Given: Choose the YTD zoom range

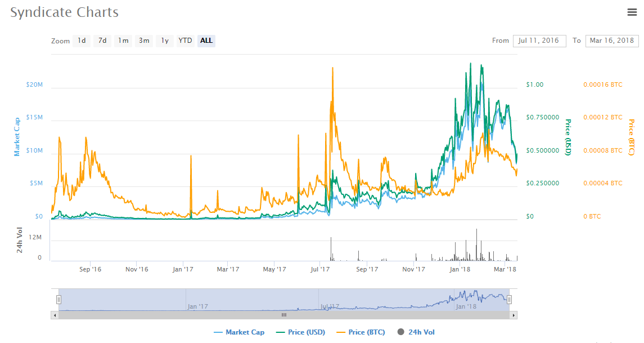Looking at the screenshot, I should click(185, 41).
